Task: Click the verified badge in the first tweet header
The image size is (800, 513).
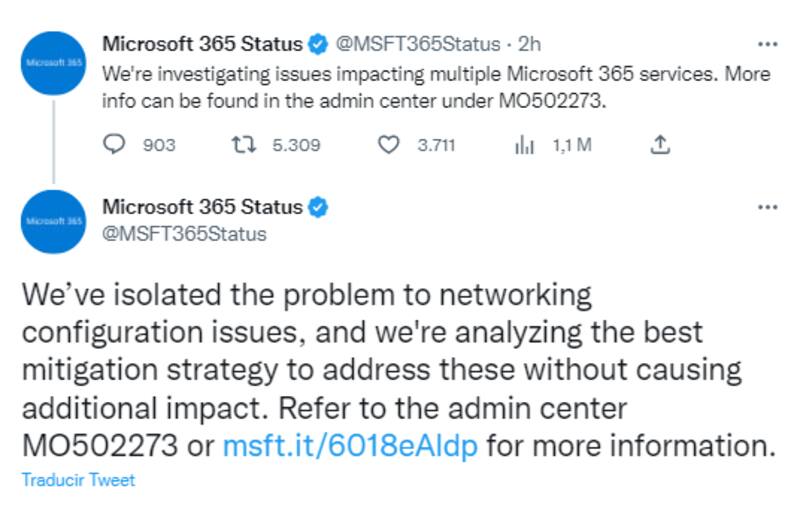Action: pyautogui.click(x=317, y=44)
